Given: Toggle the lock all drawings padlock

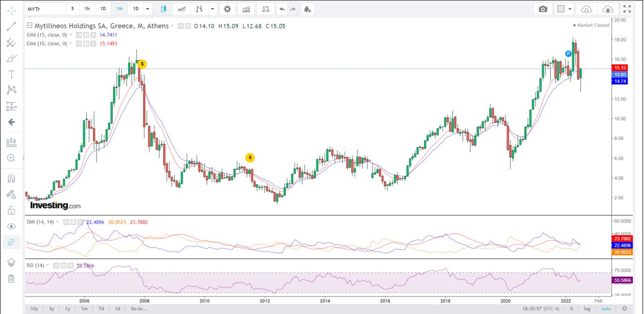Looking at the screenshot, I should 11,210.
